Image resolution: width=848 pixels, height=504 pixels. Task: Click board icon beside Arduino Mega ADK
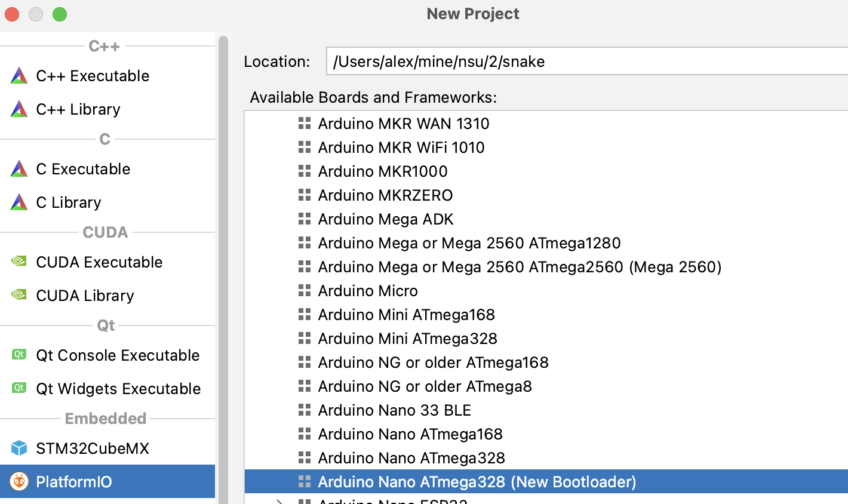coord(305,219)
